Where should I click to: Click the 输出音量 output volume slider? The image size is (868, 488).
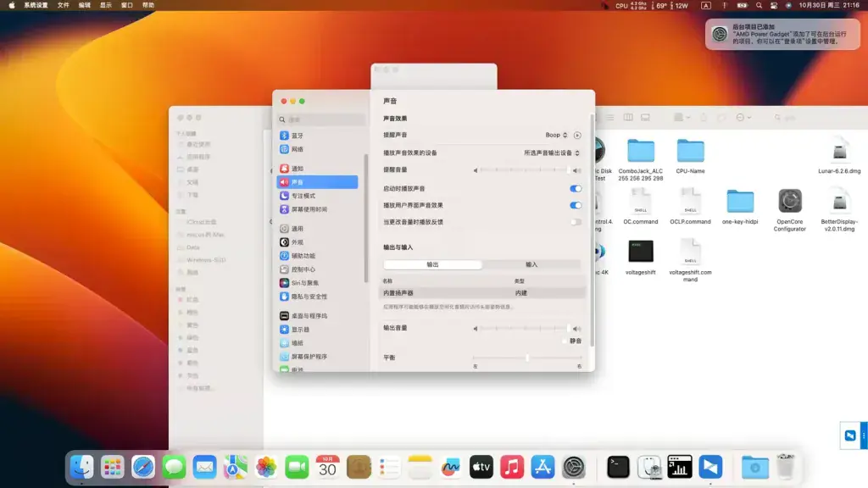pyautogui.click(x=524, y=329)
